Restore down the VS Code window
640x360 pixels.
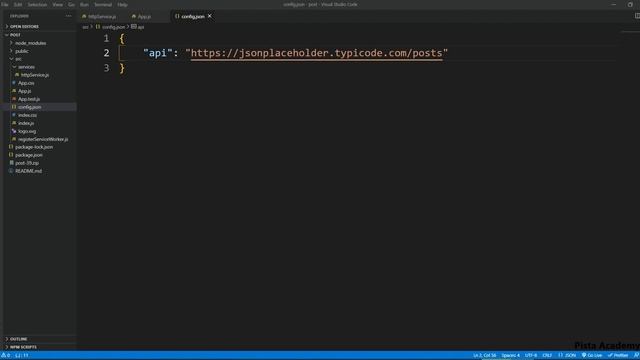(x=630, y=4)
